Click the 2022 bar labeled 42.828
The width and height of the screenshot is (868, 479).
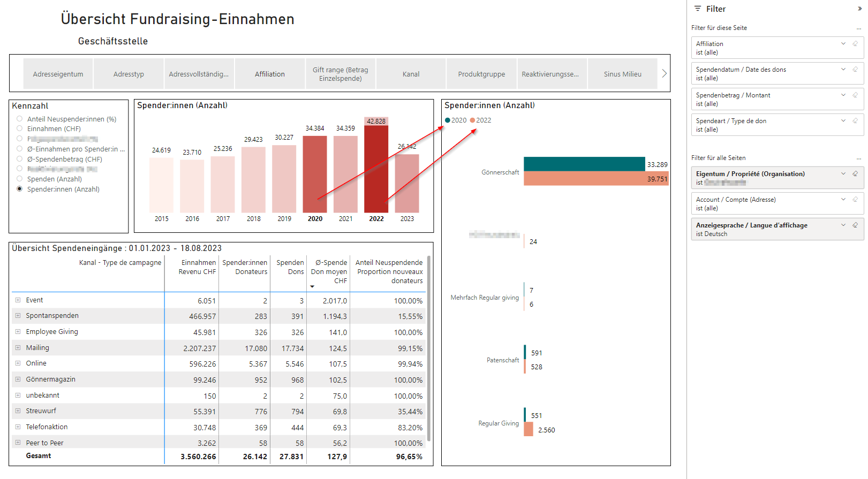(376, 165)
